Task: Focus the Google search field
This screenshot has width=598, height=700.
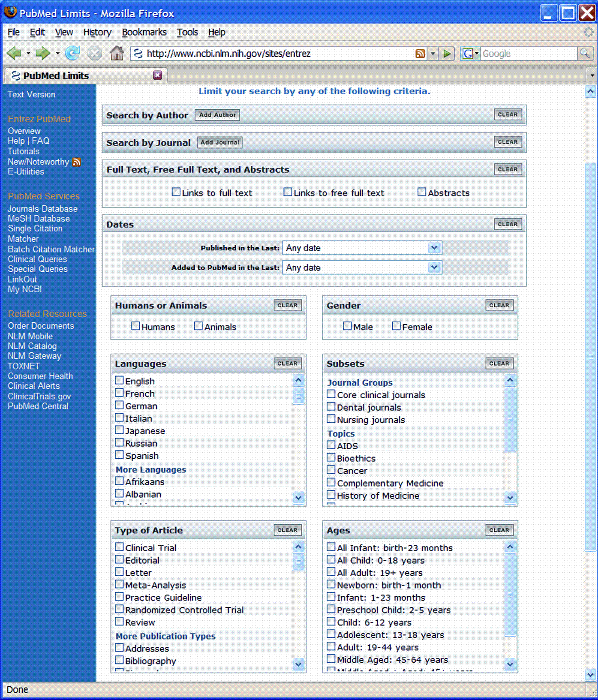Action: (x=529, y=54)
